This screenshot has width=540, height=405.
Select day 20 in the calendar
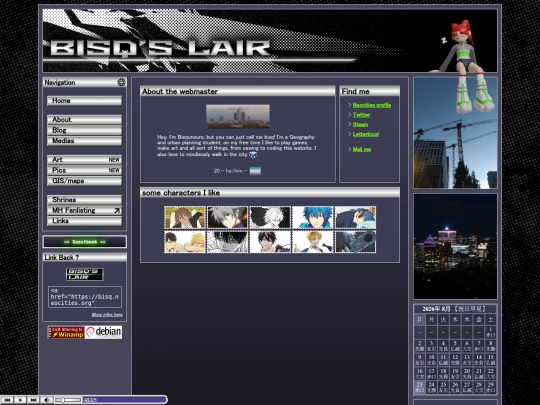pos(467,374)
